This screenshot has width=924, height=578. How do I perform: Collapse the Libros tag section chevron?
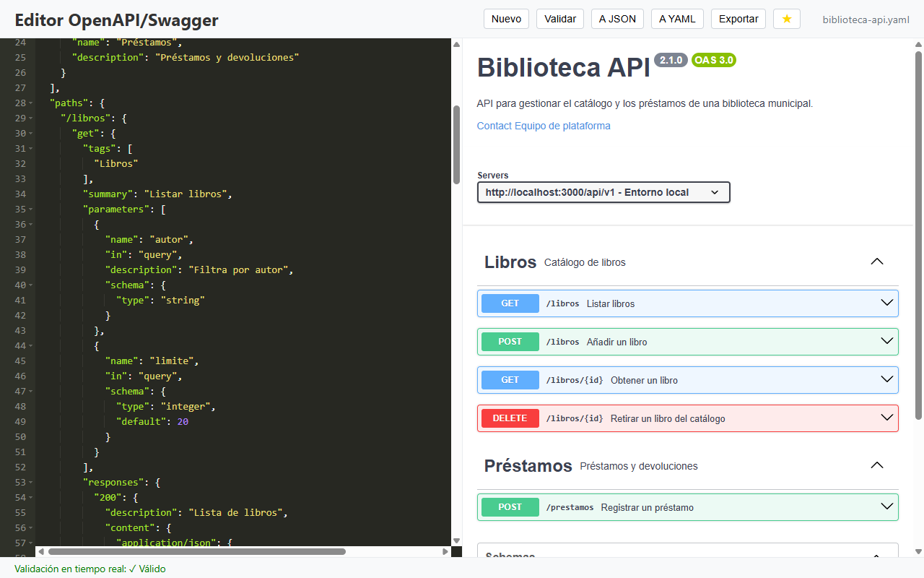877,262
